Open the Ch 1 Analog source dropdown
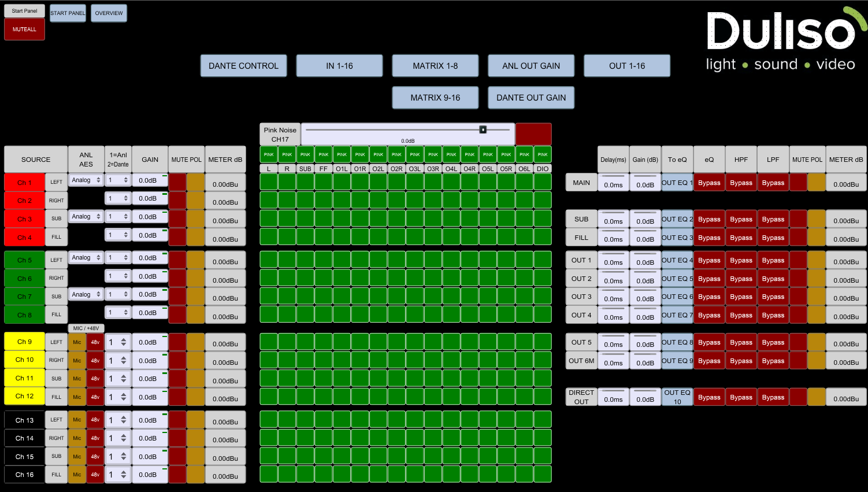 (x=86, y=180)
